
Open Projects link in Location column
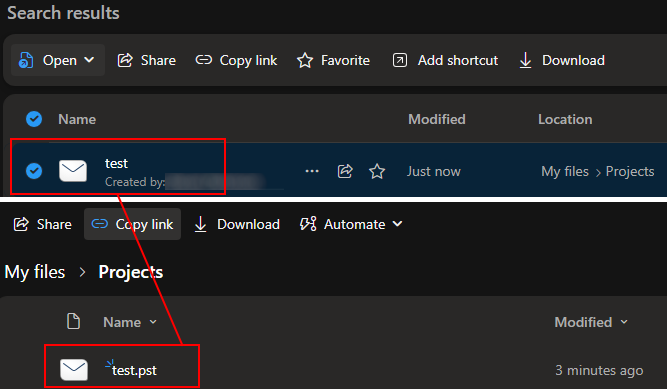pos(630,171)
